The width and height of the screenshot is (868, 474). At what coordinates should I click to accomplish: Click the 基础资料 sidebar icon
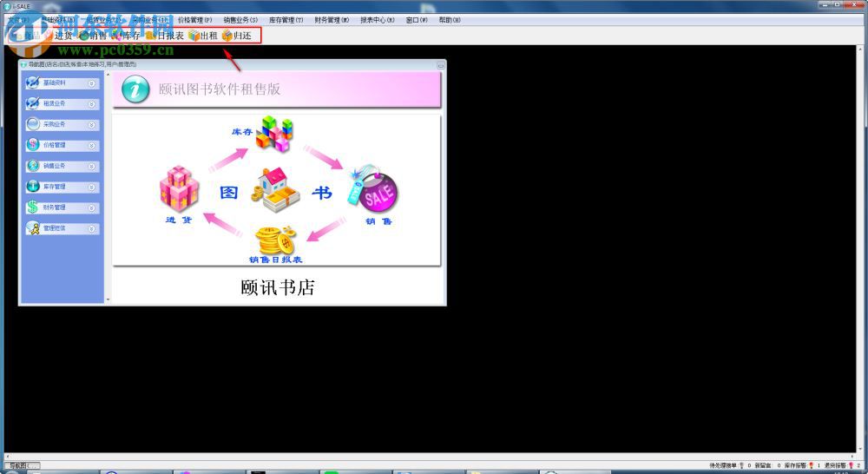[33, 82]
